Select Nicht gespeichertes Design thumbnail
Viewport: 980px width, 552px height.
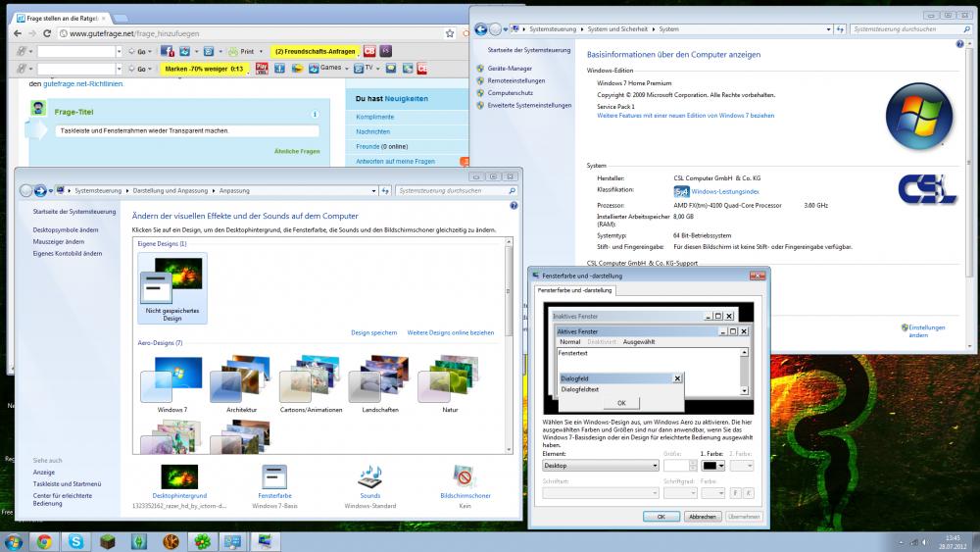click(x=171, y=287)
